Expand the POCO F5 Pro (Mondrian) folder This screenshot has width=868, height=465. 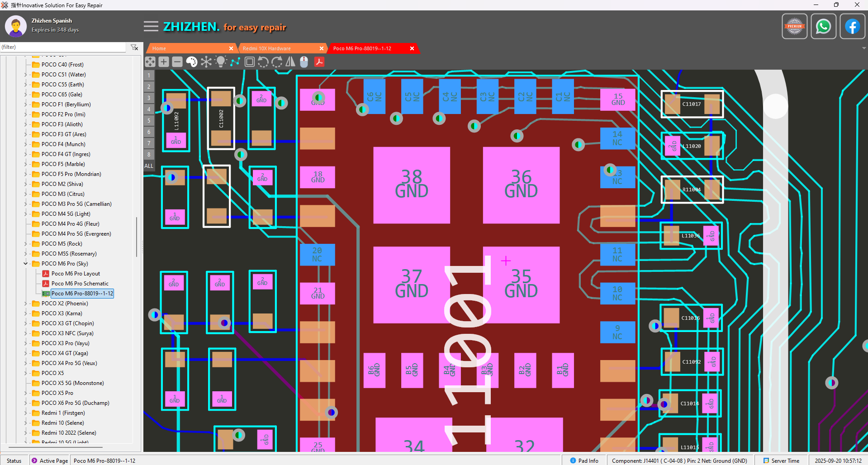[x=26, y=174]
